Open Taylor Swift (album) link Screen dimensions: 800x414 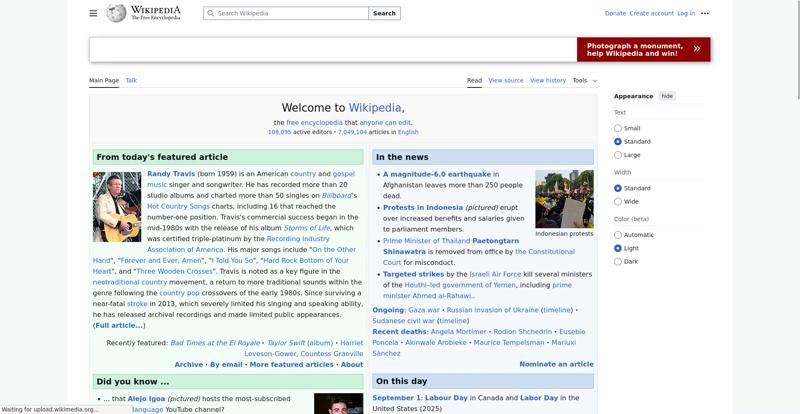tap(300, 343)
